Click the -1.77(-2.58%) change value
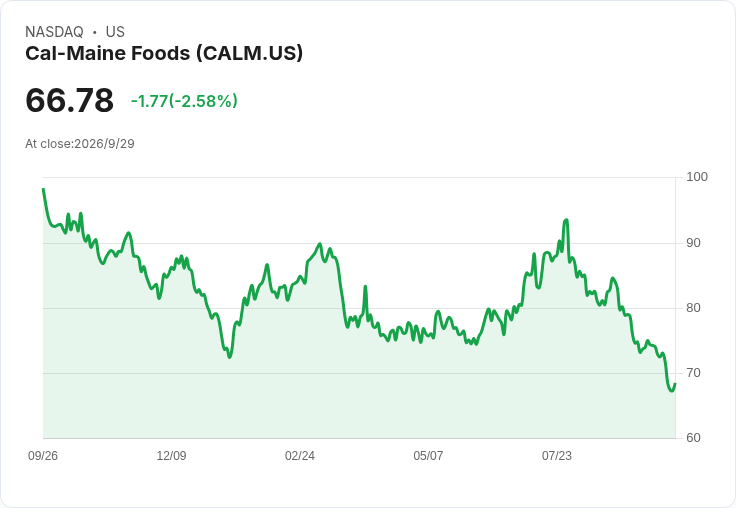Image resolution: width=736 pixels, height=508 pixels. point(184,101)
